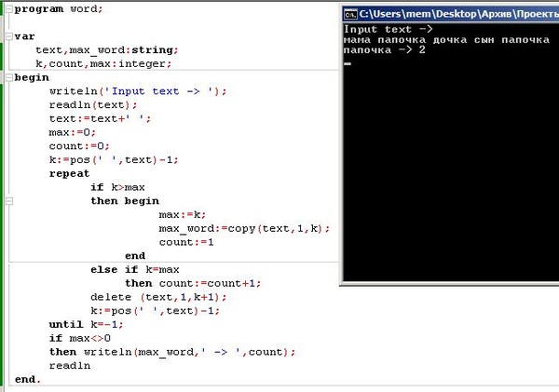Click the final 'end.' keyword
Image resolution: width=559 pixels, height=392 pixels.
28,379
